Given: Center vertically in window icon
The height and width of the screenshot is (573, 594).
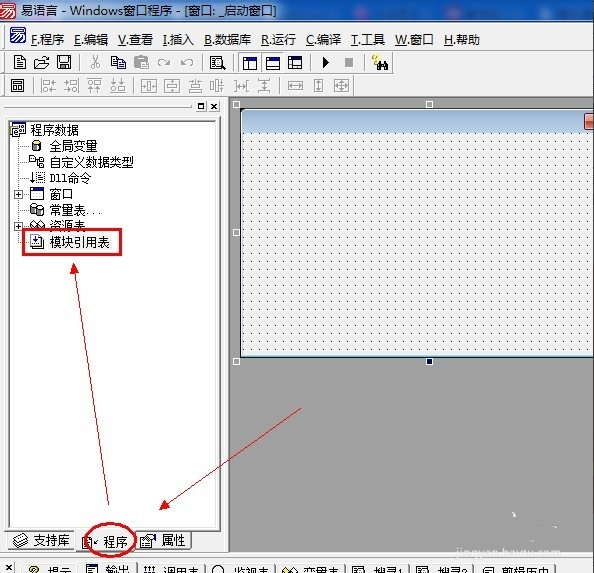Looking at the screenshot, I should click(172, 86).
